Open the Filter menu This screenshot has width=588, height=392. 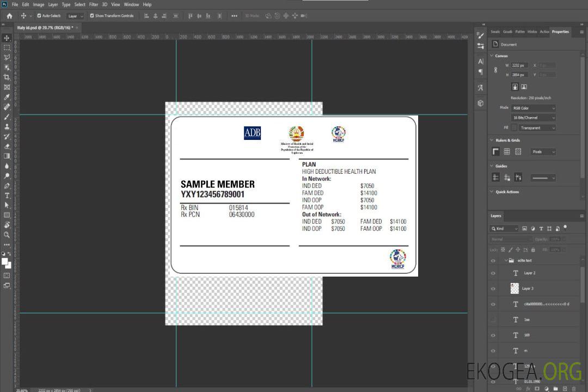click(x=94, y=4)
